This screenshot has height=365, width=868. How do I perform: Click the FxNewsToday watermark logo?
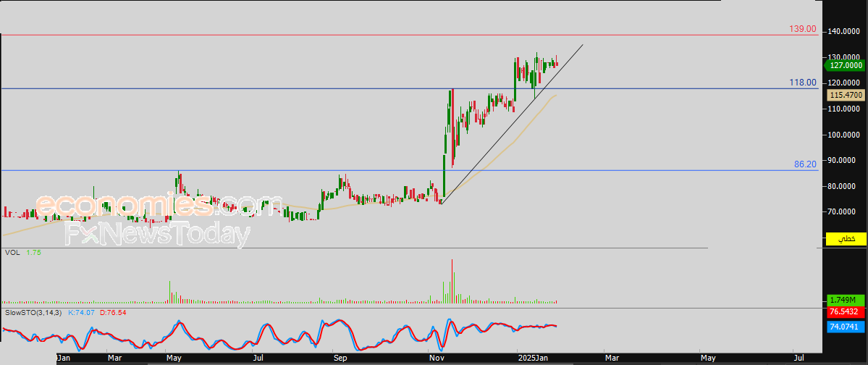tap(157, 235)
